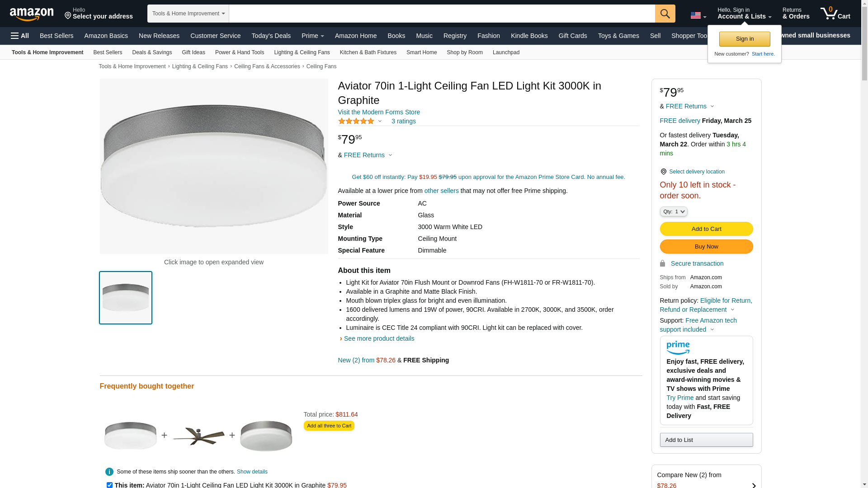The image size is (868, 488).
Task: Expand the Prime navigation dropdown
Action: point(312,36)
